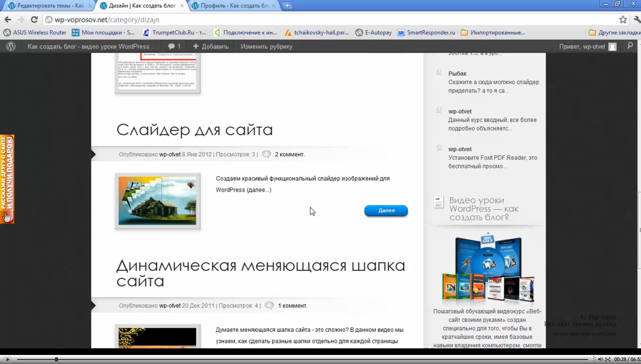Open the black header post thumbnail
Screen dimensions: 641x364
tap(157, 337)
